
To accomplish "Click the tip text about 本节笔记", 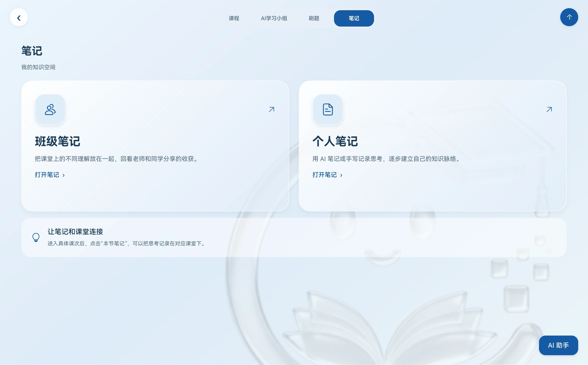I will point(127,243).
